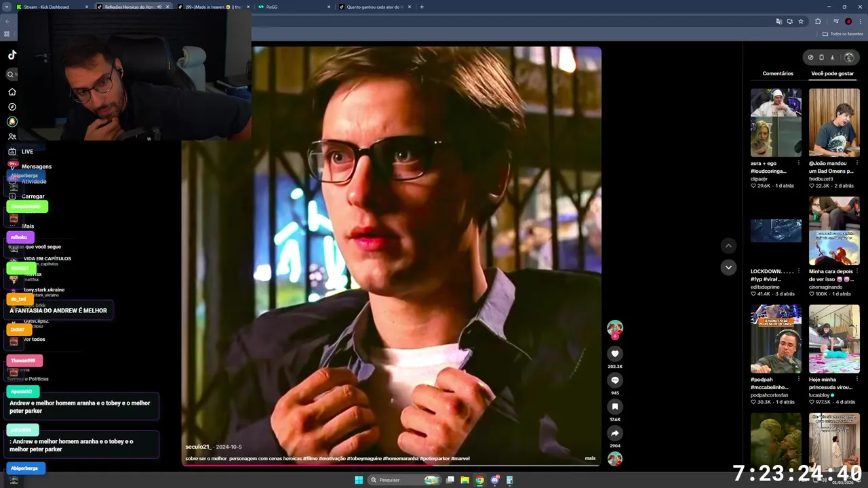
Task: Switch to the Made in heaven browser tab
Action: [x=213, y=7]
